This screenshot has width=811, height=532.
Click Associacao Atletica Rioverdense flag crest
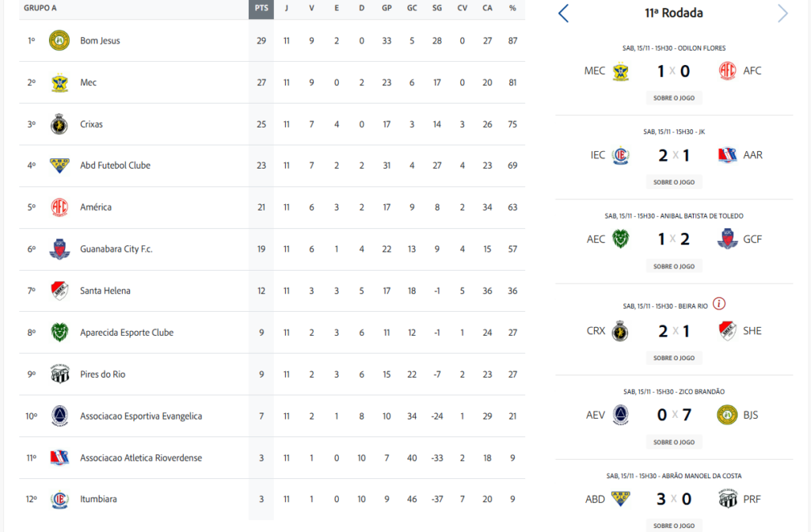click(x=59, y=458)
